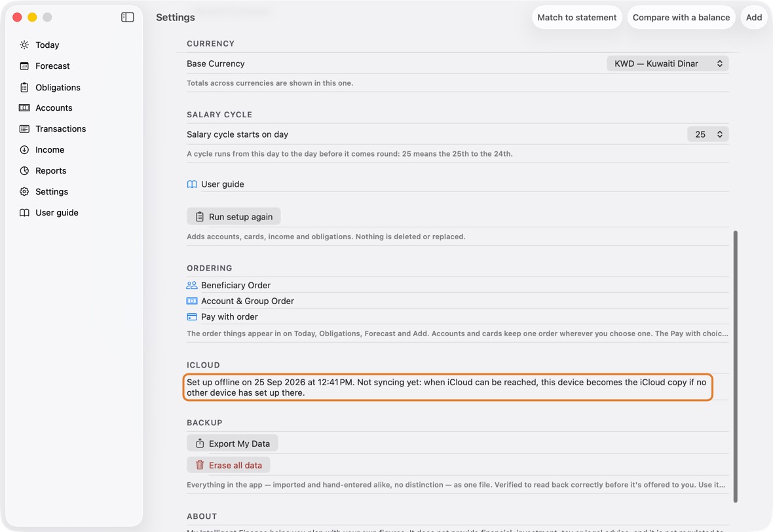Change the salary cycle start day 25

[x=708, y=134]
